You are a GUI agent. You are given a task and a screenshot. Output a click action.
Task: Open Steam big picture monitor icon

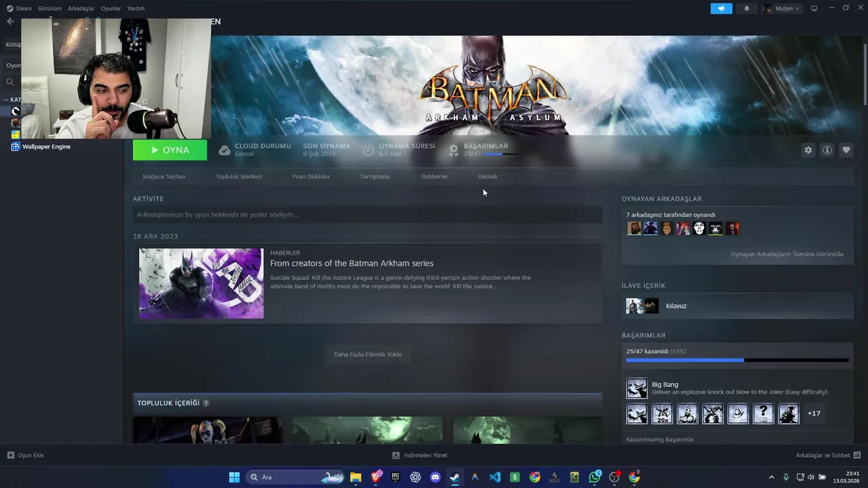[x=814, y=8]
